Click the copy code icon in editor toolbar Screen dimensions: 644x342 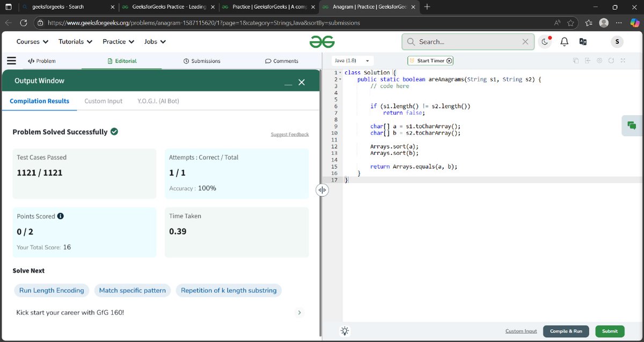pyautogui.click(x=576, y=61)
